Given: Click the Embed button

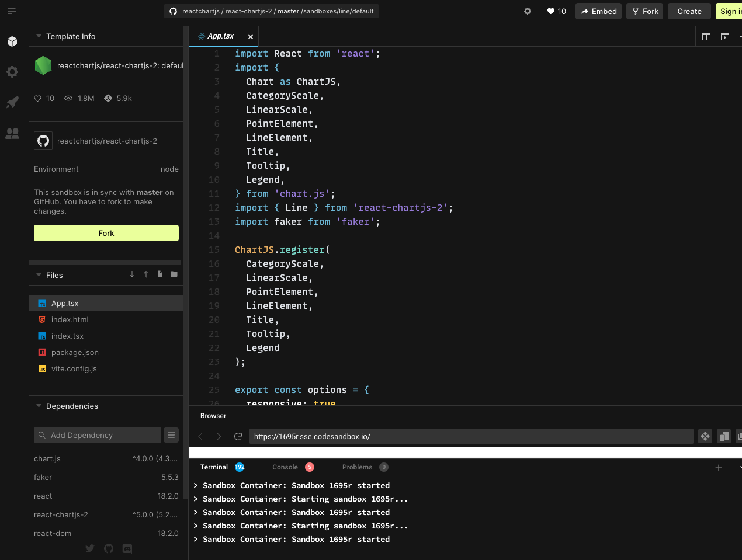Looking at the screenshot, I should [598, 11].
